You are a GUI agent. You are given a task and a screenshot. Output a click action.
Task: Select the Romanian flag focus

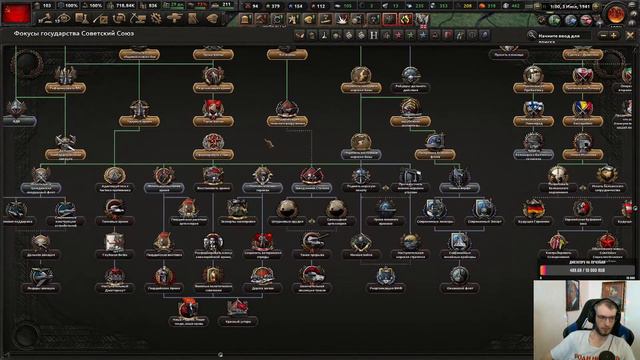(x=582, y=112)
